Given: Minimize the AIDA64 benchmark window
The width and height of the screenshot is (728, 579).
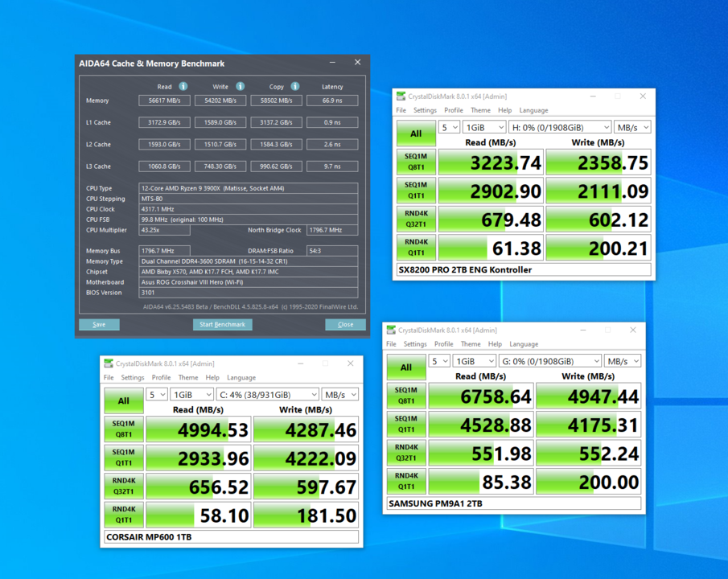Looking at the screenshot, I should pos(332,62).
